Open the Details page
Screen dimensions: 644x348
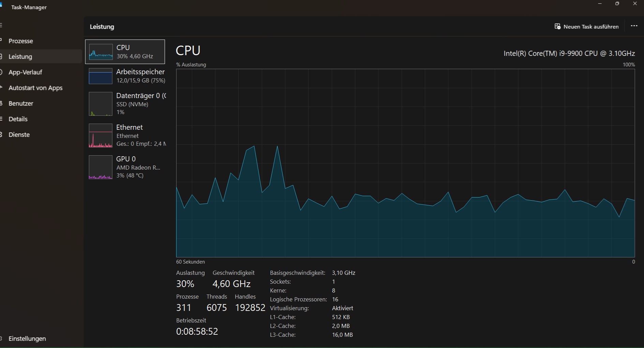pyautogui.click(x=18, y=119)
